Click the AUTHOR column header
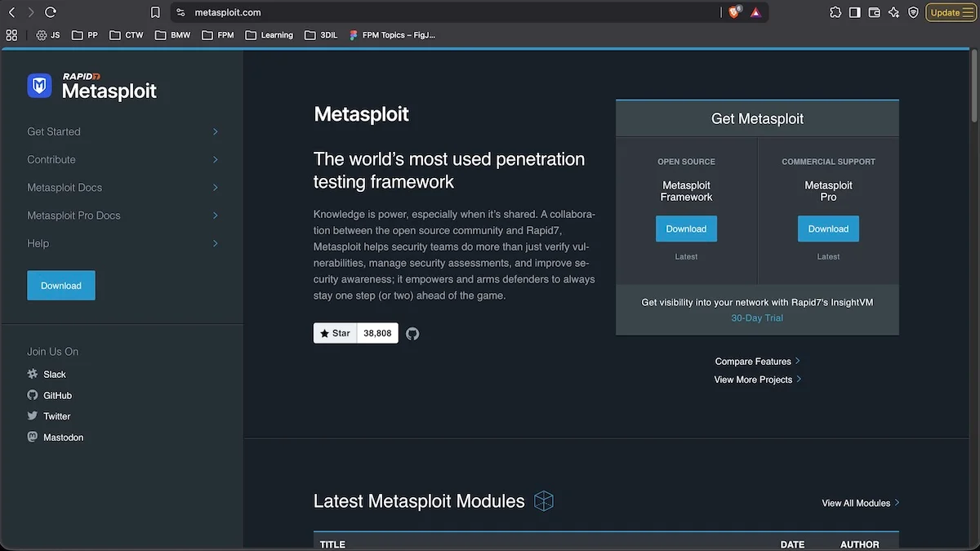This screenshot has width=980, height=551. click(860, 544)
